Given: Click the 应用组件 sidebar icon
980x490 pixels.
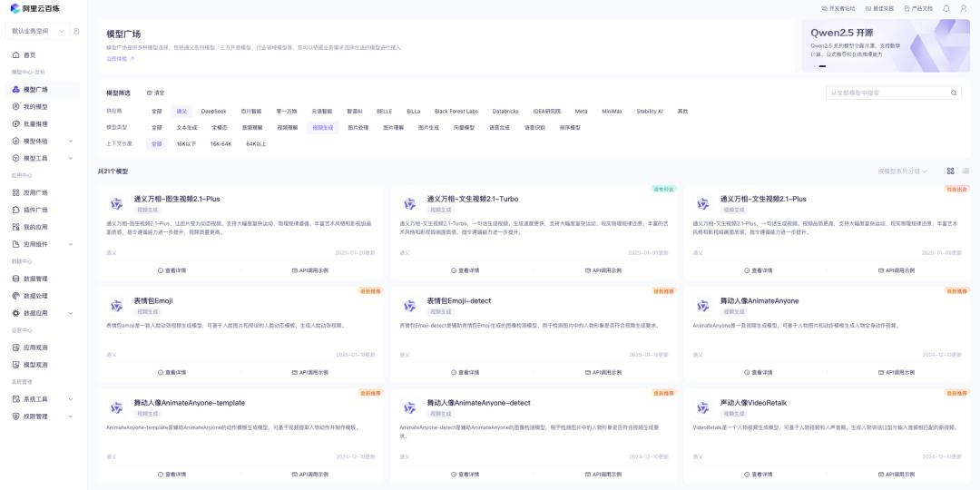Looking at the screenshot, I should 16,244.
